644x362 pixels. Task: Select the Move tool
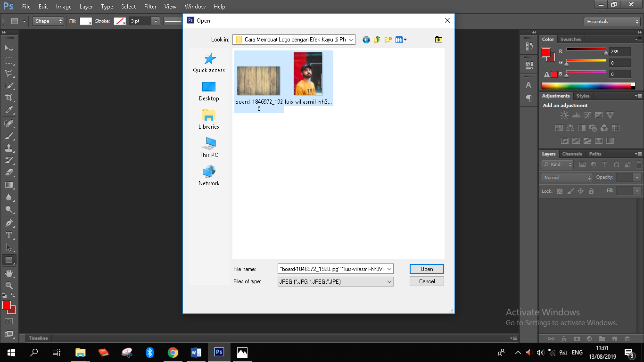[9, 48]
